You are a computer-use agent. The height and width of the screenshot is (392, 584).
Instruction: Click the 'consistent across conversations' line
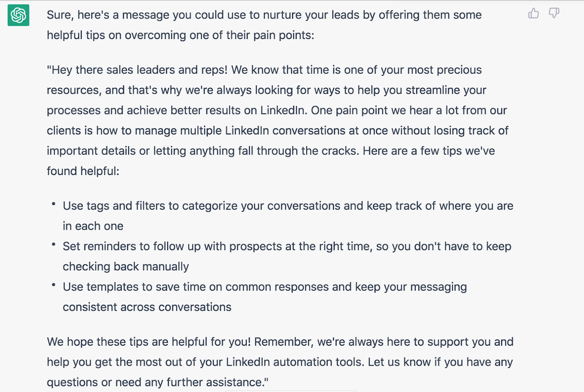147,307
